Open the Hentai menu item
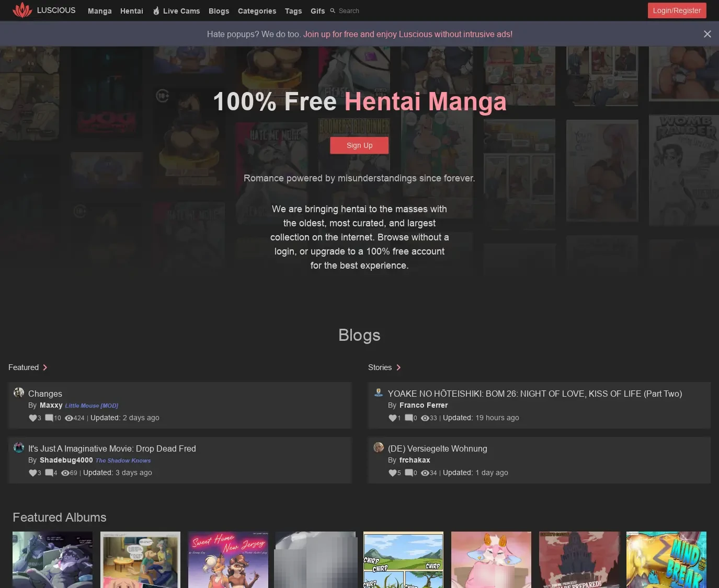719x588 pixels. [132, 11]
